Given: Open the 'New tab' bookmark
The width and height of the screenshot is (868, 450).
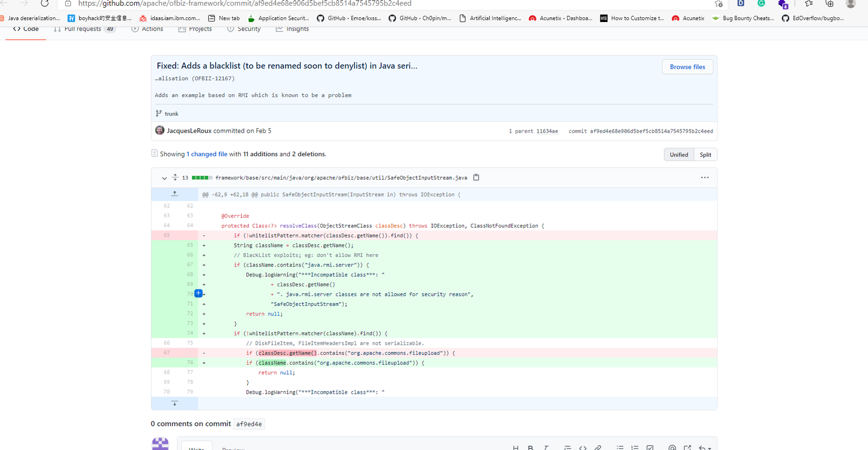Looking at the screenshot, I should pos(224,18).
